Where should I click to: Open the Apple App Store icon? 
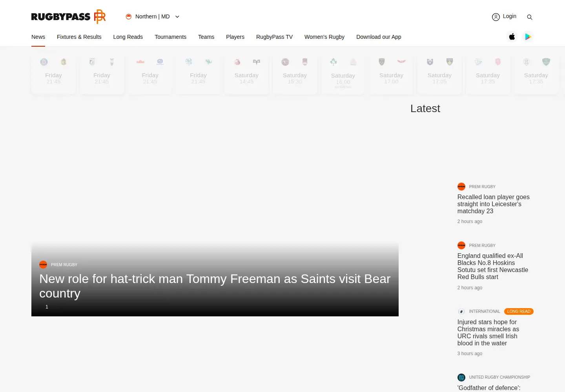click(512, 36)
